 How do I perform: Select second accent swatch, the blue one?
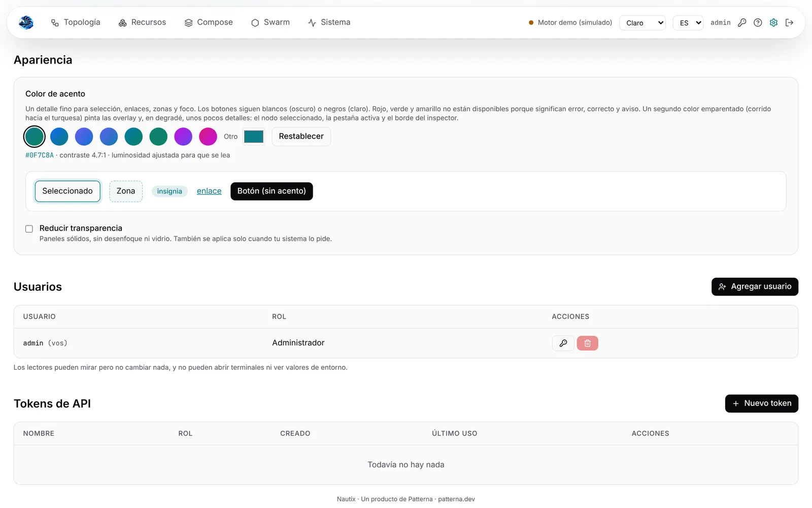coord(59,136)
